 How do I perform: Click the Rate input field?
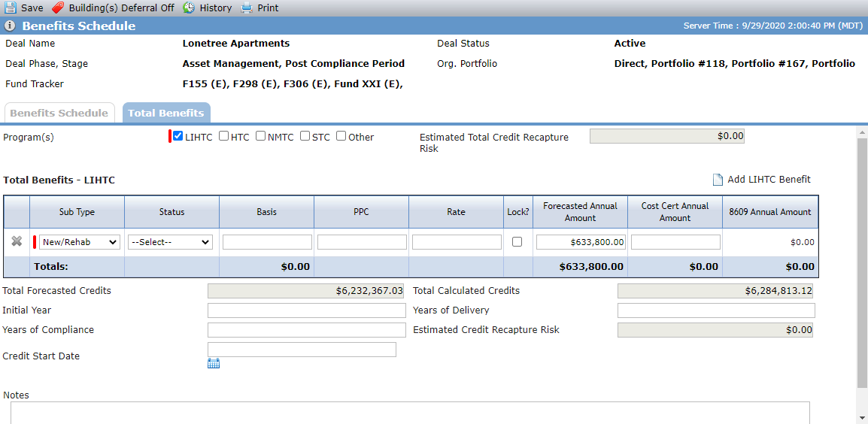457,242
